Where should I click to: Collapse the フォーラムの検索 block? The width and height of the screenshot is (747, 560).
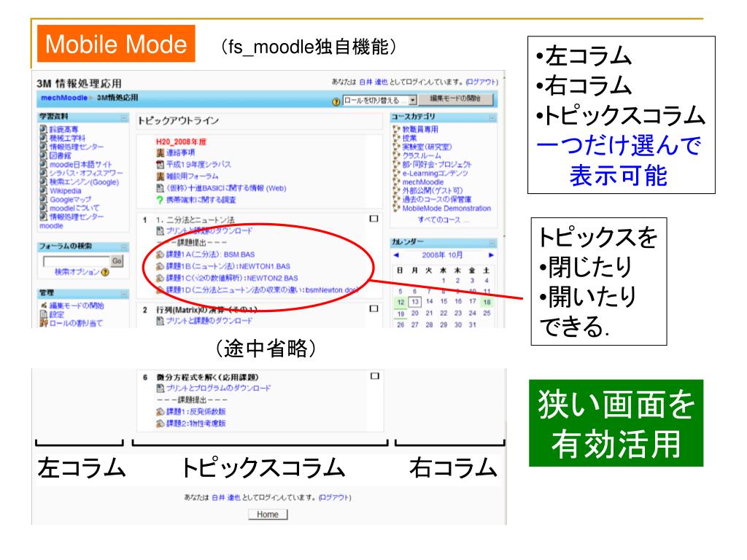124,247
